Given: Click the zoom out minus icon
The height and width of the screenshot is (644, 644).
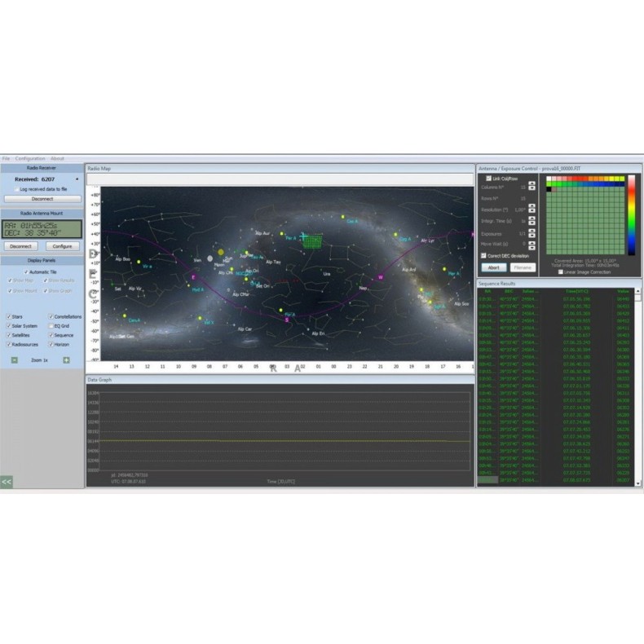Looking at the screenshot, I should coord(14,359).
